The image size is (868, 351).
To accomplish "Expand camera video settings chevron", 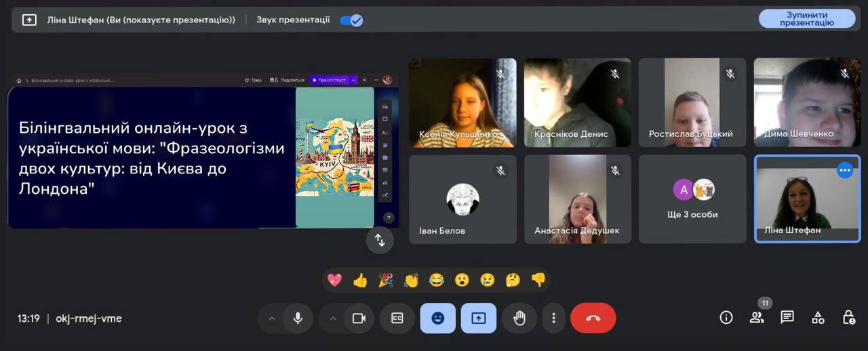I will 332,318.
